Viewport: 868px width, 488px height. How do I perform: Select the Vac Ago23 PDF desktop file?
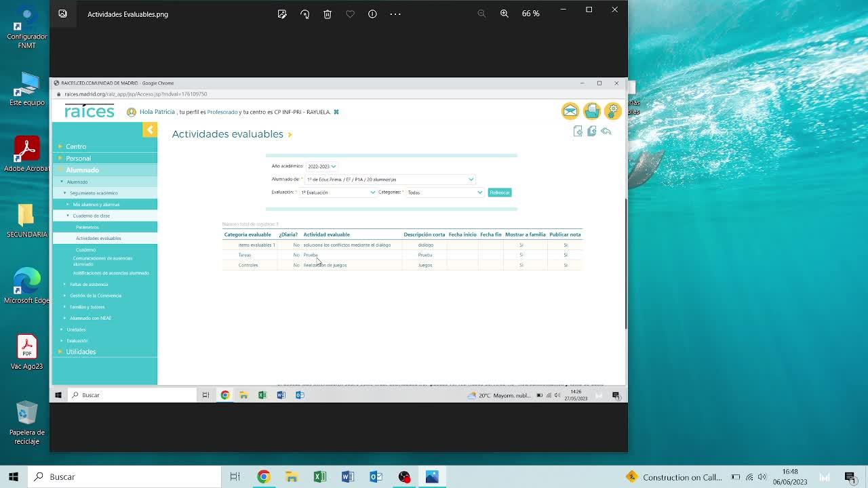click(26, 352)
